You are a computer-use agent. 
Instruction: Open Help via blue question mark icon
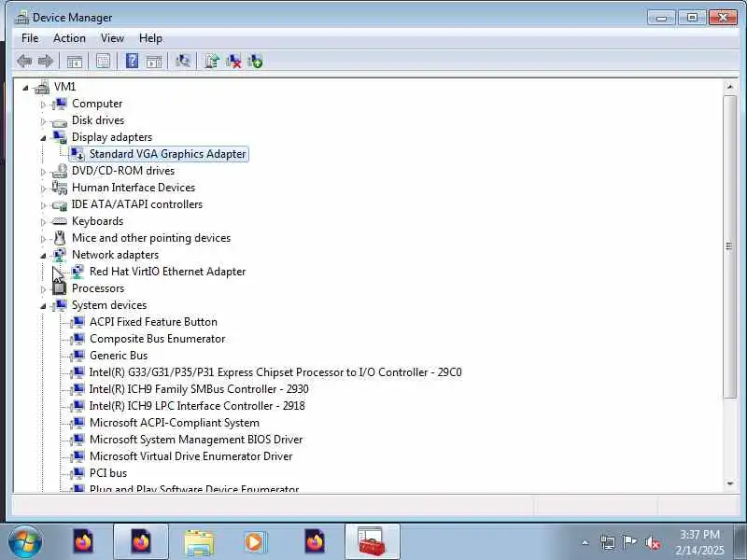132,61
